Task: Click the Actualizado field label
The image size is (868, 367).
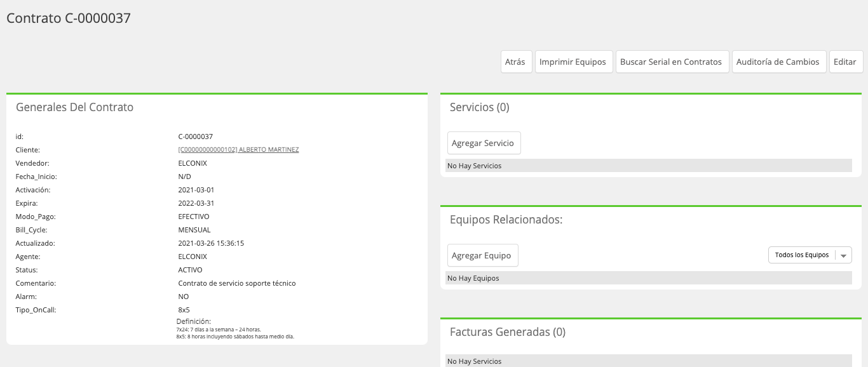Action: click(36, 243)
